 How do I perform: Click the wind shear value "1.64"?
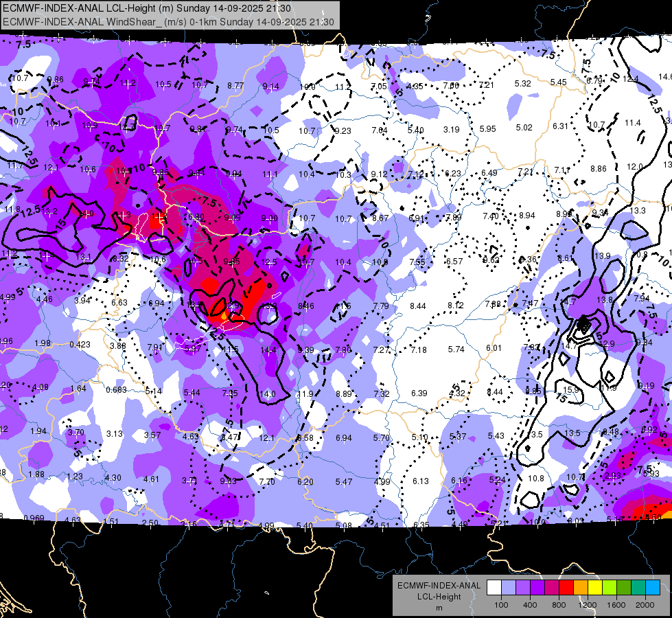pyautogui.click(x=78, y=388)
